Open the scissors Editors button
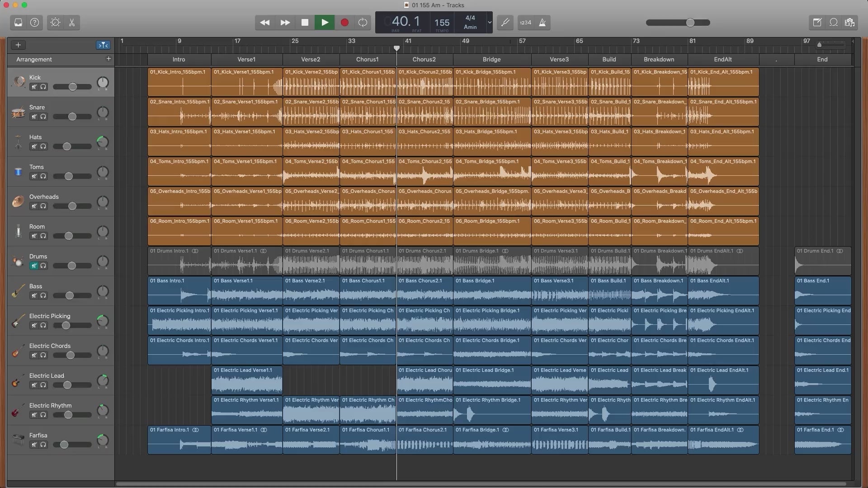 (x=72, y=23)
